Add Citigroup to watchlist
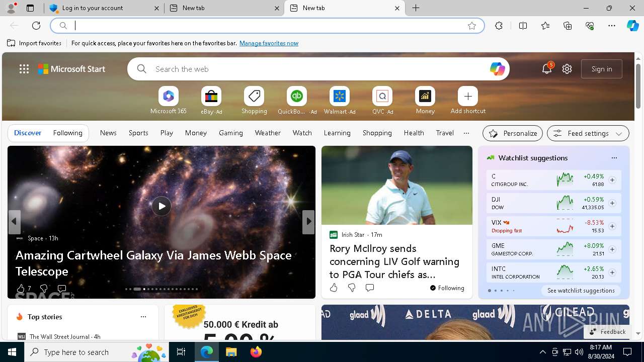644x362 pixels. click(x=612, y=180)
